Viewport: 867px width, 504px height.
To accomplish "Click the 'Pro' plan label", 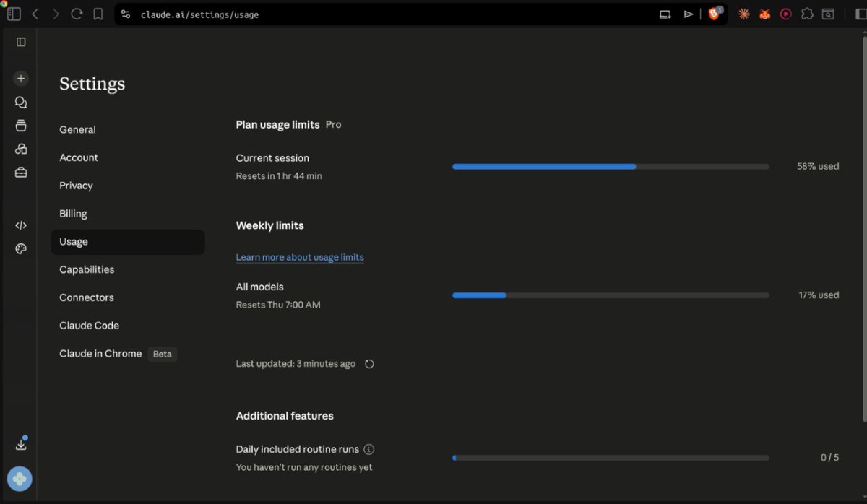I will 333,124.
